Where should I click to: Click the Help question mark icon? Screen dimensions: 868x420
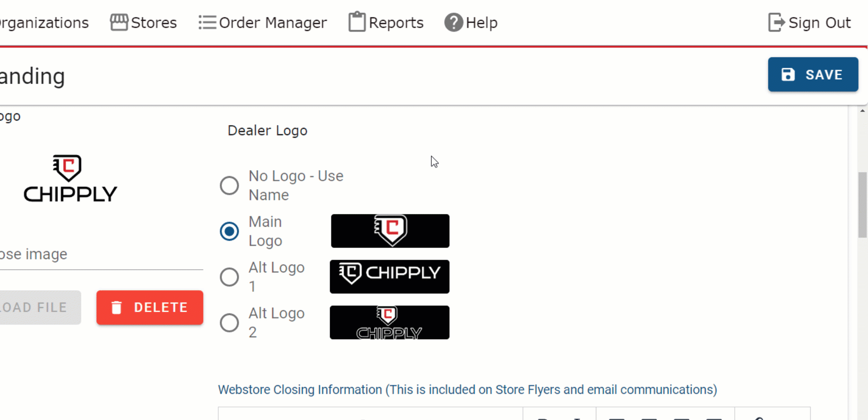pos(453,22)
